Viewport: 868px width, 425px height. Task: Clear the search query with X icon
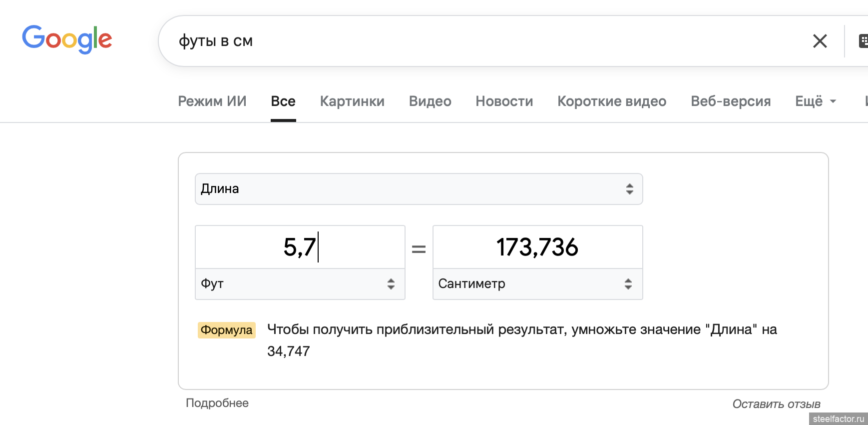pyautogui.click(x=820, y=41)
